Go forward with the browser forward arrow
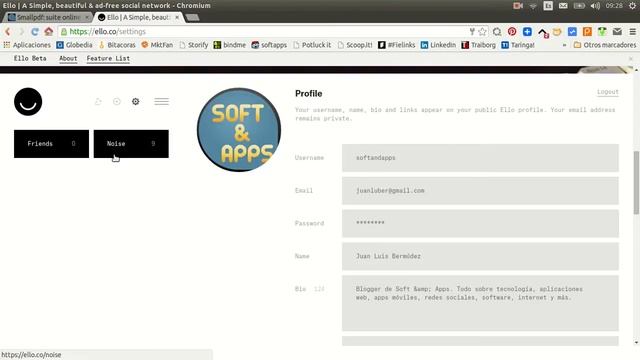This screenshot has width=640, height=360. (21, 31)
